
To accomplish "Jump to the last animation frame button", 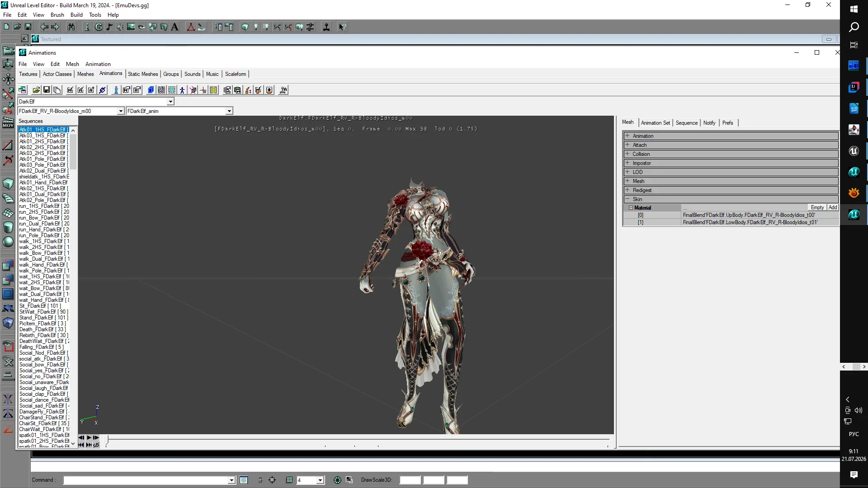I will (89, 445).
